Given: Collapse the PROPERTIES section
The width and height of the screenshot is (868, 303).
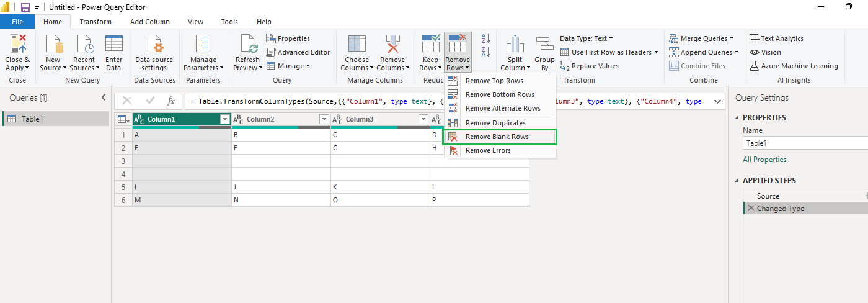Looking at the screenshot, I should 737,118.
